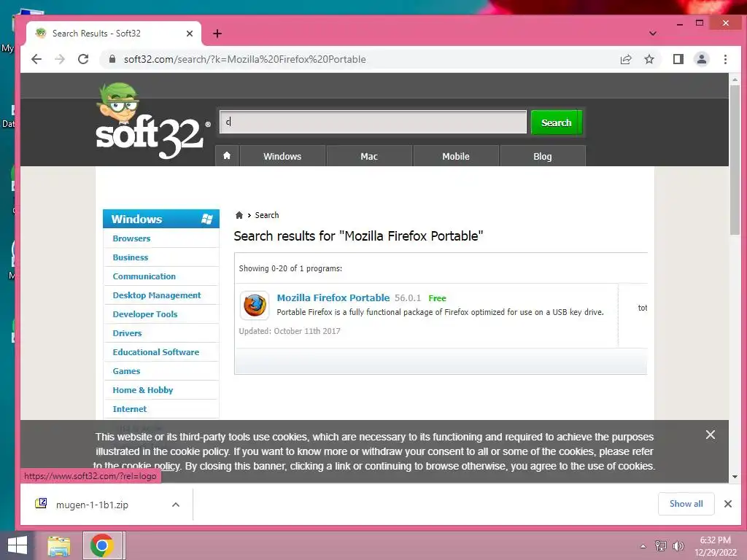This screenshot has height=560, width=747.
Task: Click the padlock site info icon
Action: coord(112,59)
